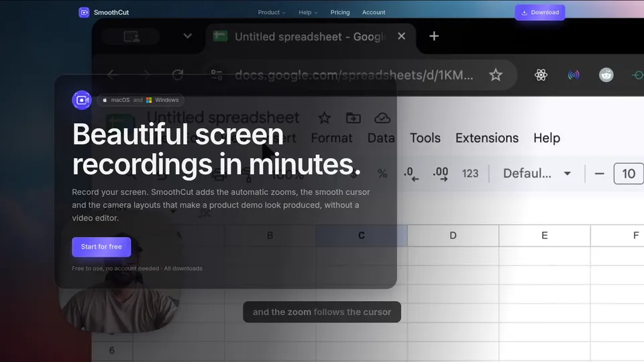Click the decrease decimal places icon
The image size is (644, 362).
411,174
